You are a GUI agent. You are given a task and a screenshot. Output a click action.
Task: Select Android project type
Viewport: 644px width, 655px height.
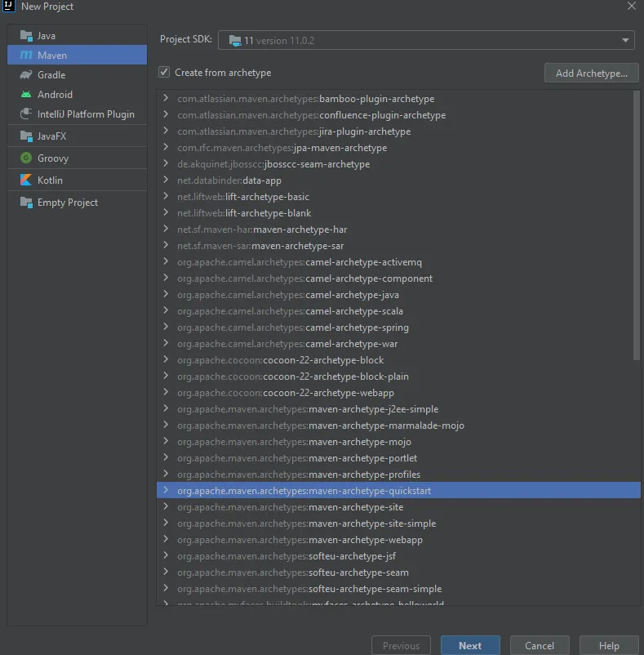point(78,95)
